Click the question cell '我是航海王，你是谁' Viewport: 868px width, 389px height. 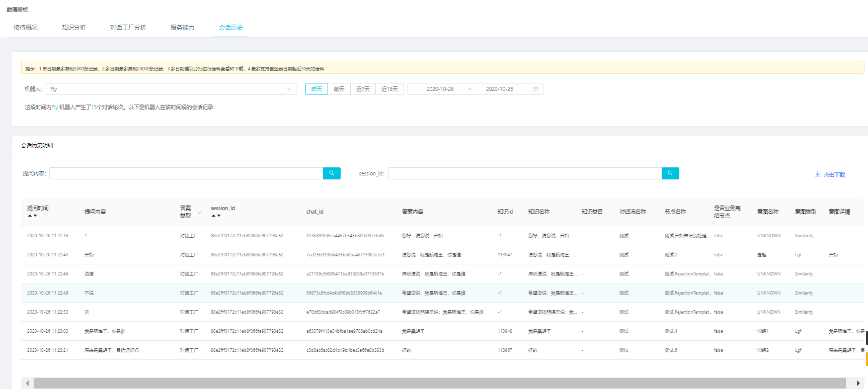pyautogui.click(x=105, y=331)
